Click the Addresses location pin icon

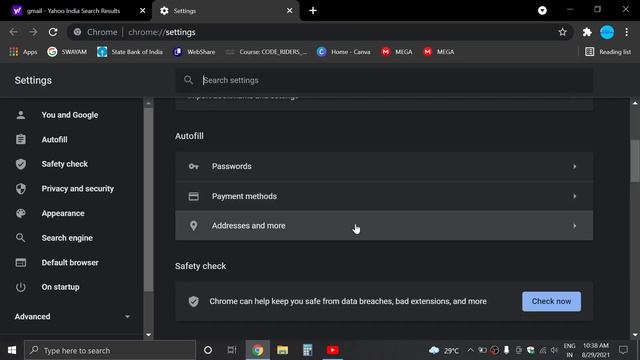pos(193,226)
